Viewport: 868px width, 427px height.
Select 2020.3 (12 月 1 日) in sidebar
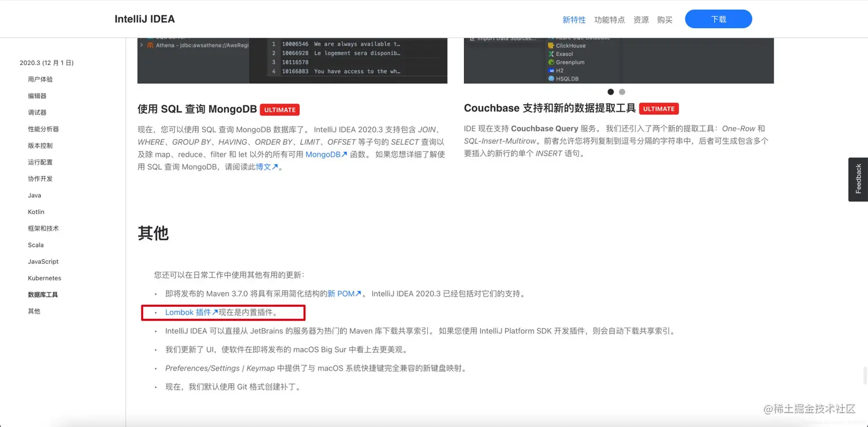coord(46,63)
